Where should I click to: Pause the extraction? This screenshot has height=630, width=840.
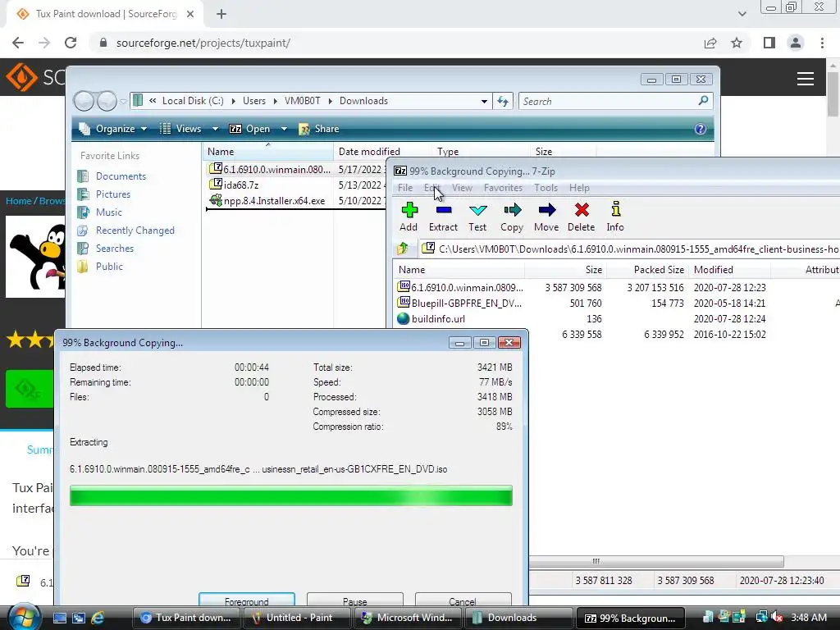pyautogui.click(x=354, y=601)
